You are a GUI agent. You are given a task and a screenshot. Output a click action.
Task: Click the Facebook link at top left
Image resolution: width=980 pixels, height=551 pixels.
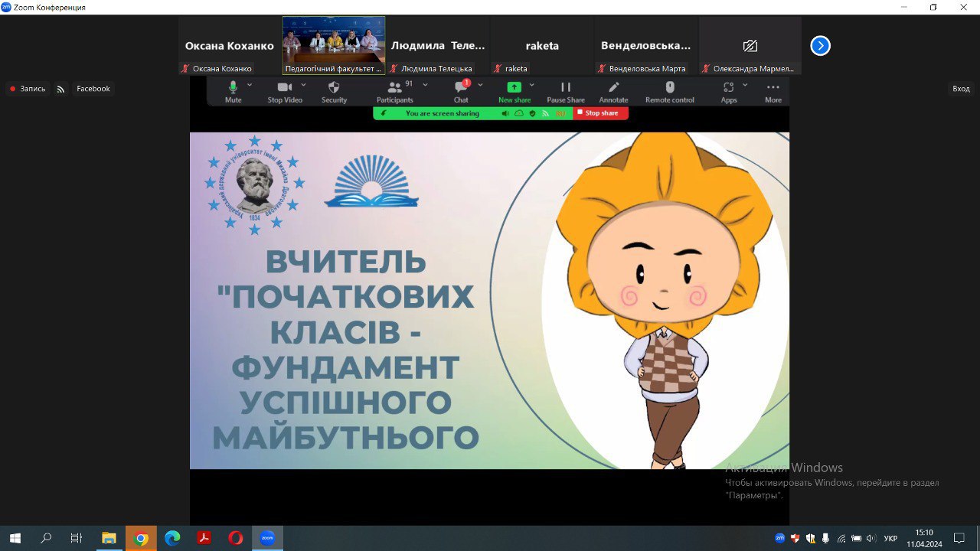(93, 88)
